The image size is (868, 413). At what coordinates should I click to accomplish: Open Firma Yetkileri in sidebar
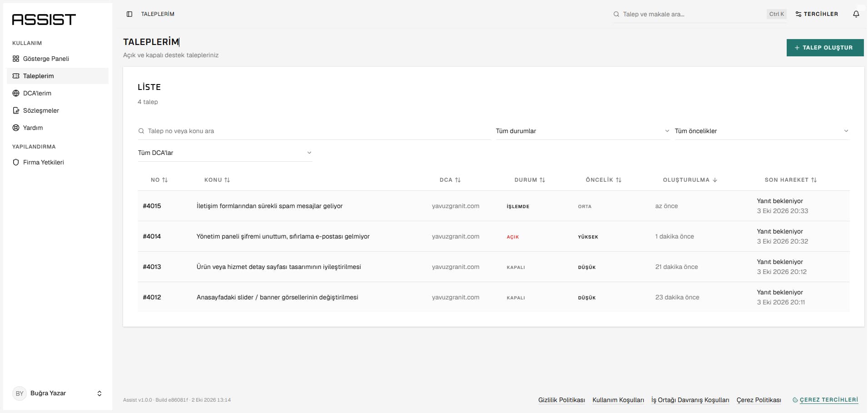(x=58, y=162)
